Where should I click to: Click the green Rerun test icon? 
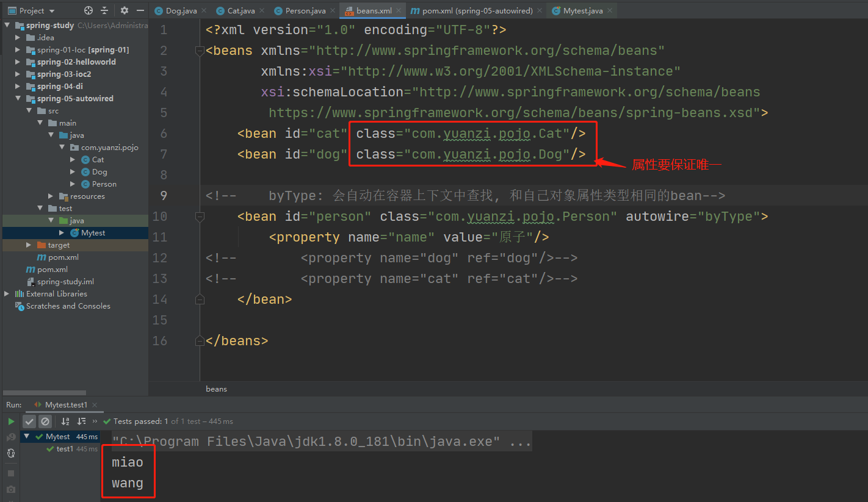tap(11, 421)
